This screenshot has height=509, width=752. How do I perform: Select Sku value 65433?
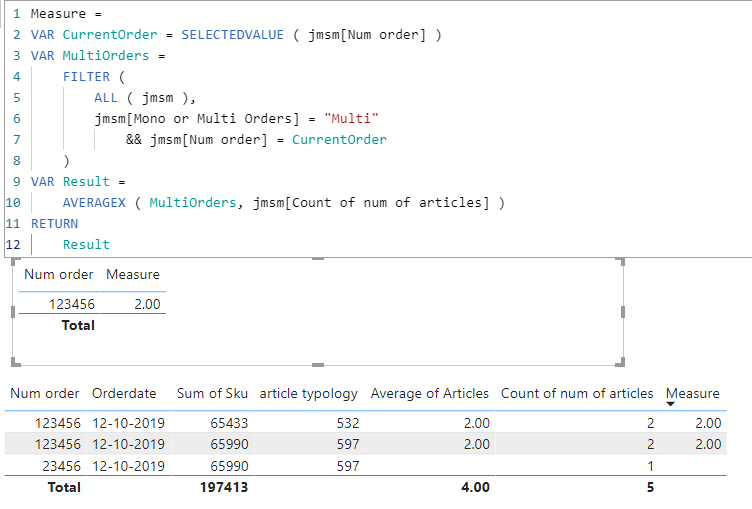pos(229,423)
